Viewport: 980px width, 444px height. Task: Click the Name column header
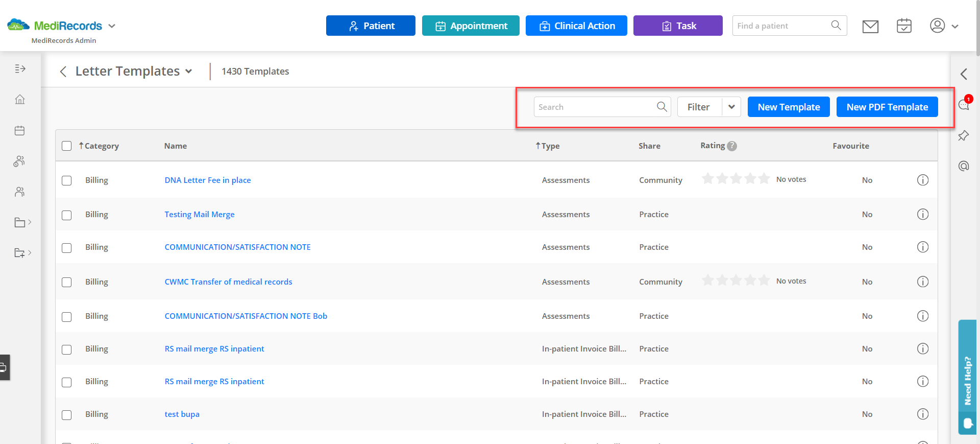[x=176, y=146]
